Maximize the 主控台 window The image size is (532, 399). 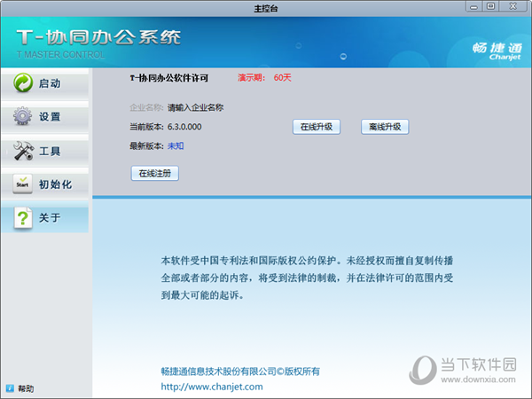[490, 6]
